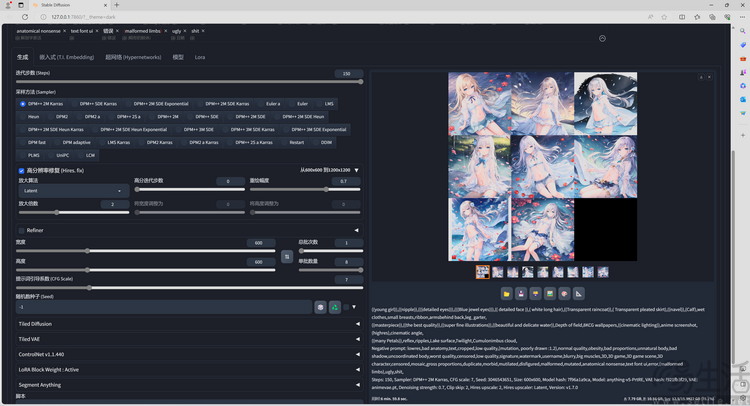The height and width of the screenshot is (406, 750).
Task: Open a new browser tab
Action: click(x=116, y=5)
